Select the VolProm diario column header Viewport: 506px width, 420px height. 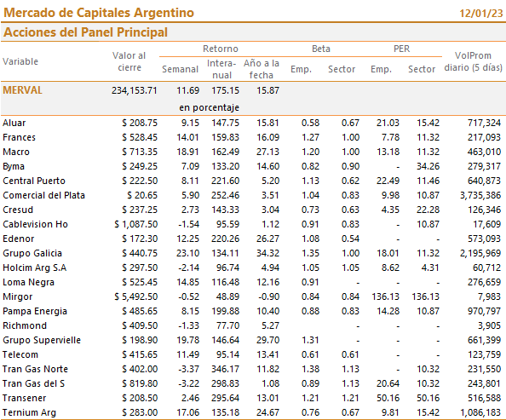(473, 61)
